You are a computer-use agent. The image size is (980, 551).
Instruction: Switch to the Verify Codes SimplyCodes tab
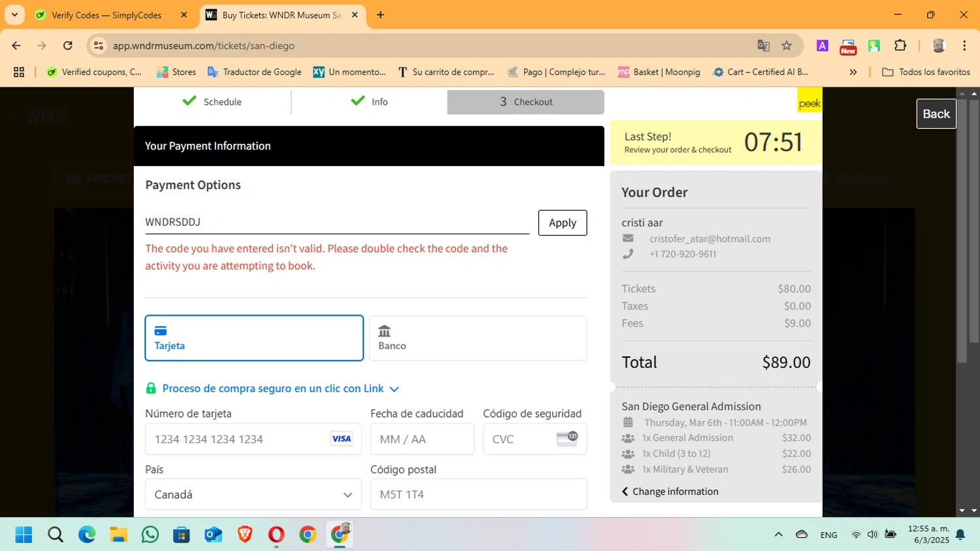click(106, 15)
